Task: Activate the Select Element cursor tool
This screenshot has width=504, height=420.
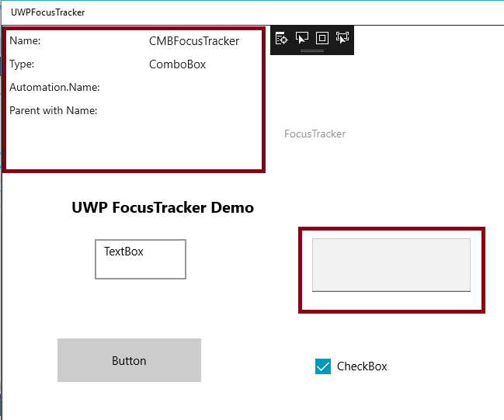Action: coord(302,38)
